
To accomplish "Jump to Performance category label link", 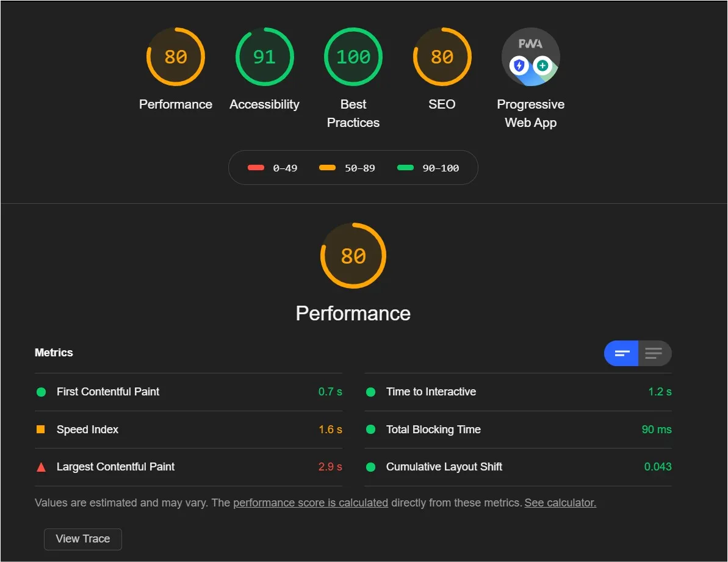I will (176, 104).
